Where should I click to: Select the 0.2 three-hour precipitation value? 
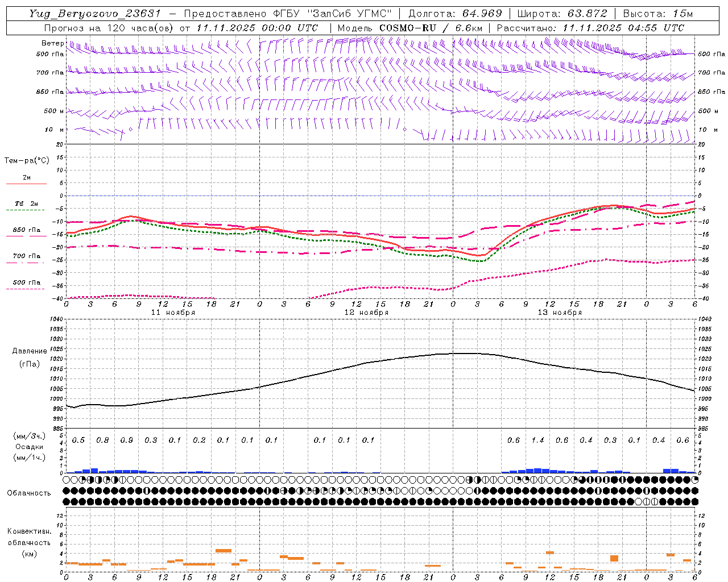click(x=199, y=440)
